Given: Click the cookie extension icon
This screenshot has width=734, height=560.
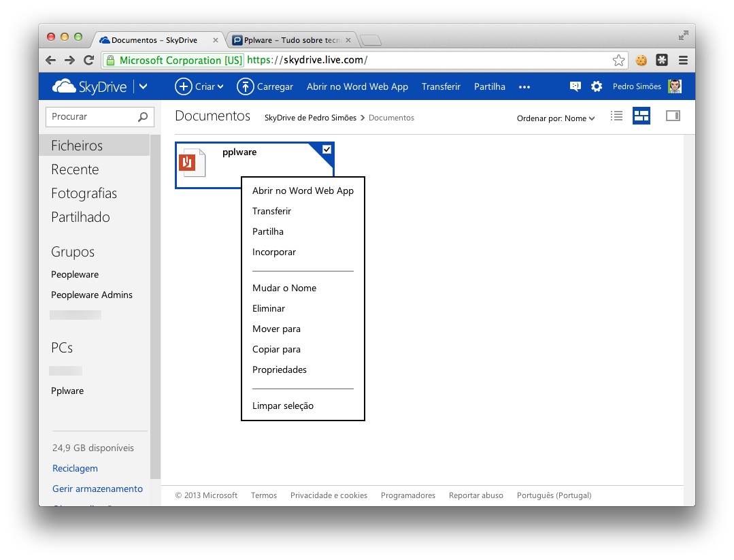Looking at the screenshot, I should (x=641, y=60).
